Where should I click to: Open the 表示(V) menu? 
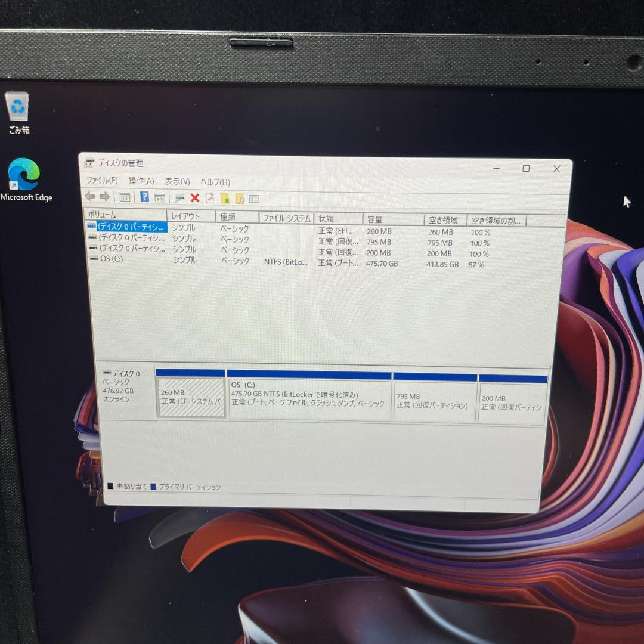click(176, 181)
